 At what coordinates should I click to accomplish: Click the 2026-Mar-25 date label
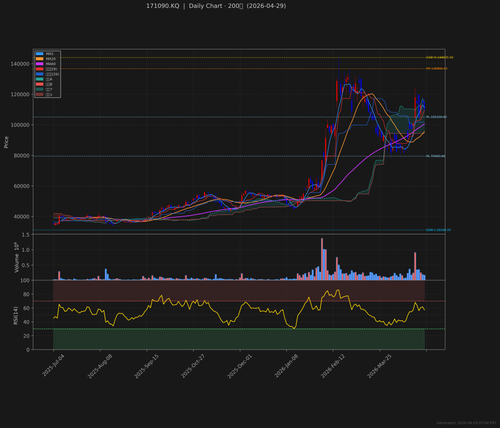click(379, 366)
